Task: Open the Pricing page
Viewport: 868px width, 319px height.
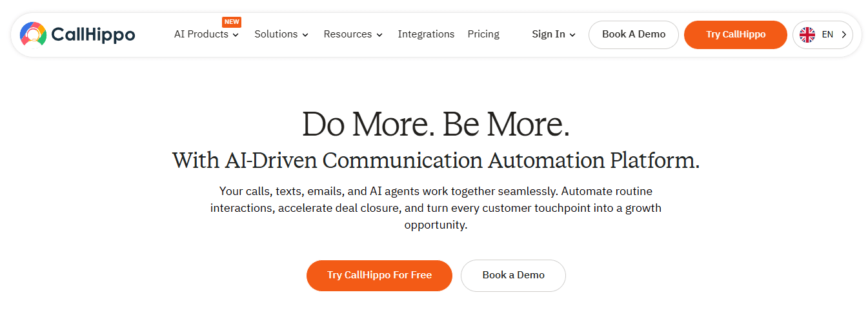Action: point(483,34)
